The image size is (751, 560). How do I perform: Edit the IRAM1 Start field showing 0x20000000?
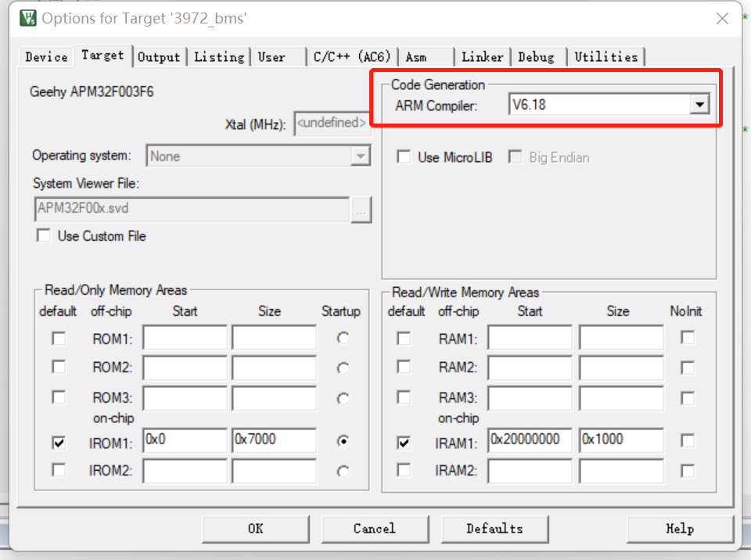point(530,440)
